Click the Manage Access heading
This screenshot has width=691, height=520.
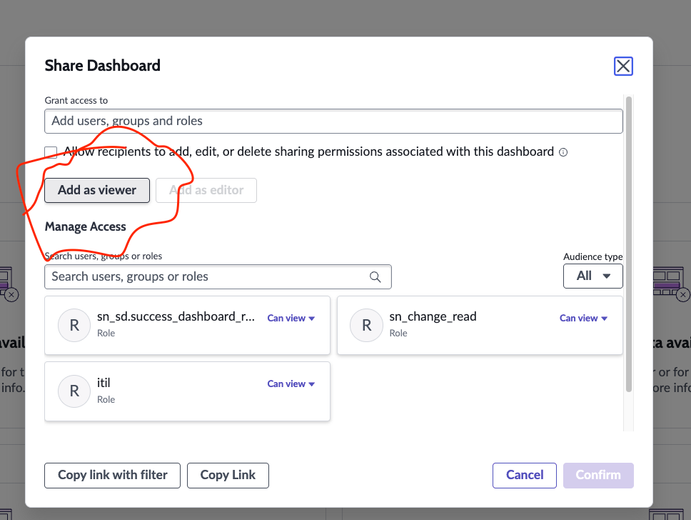tap(85, 227)
